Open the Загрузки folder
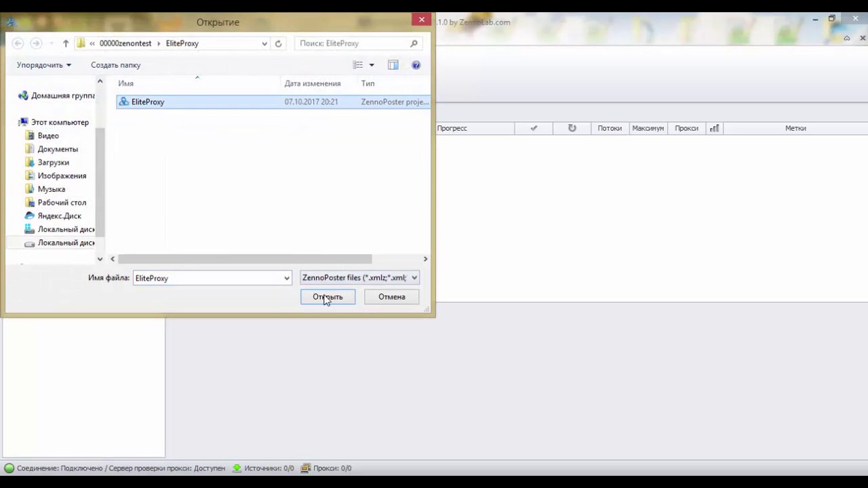868x488 pixels. pos(47,163)
